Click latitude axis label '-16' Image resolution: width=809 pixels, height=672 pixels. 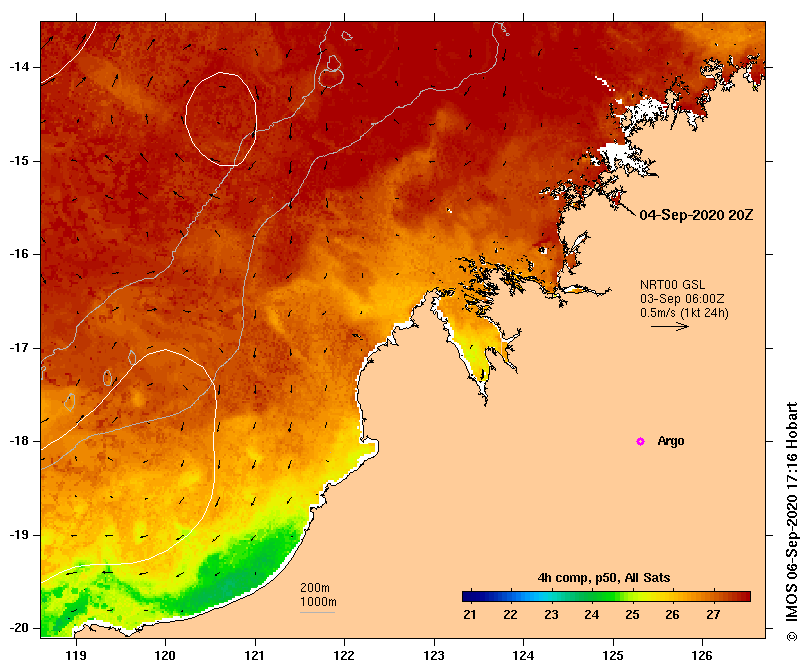click(20, 254)
